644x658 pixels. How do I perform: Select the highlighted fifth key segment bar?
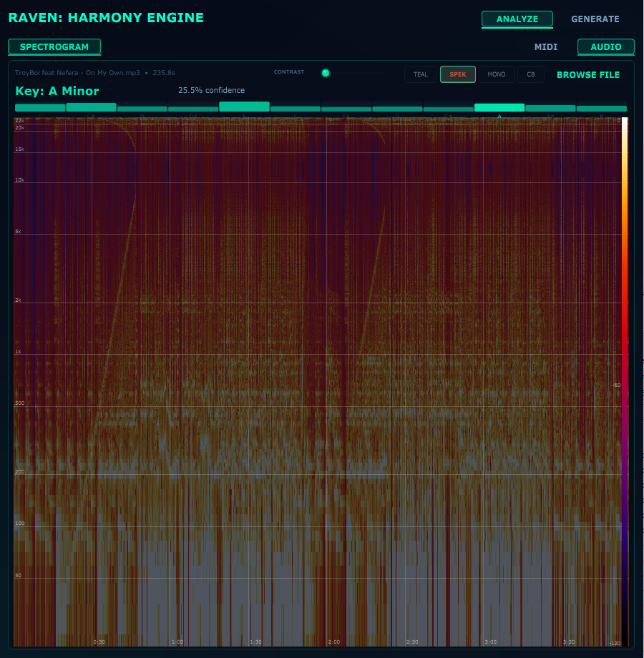pos(243,106)
